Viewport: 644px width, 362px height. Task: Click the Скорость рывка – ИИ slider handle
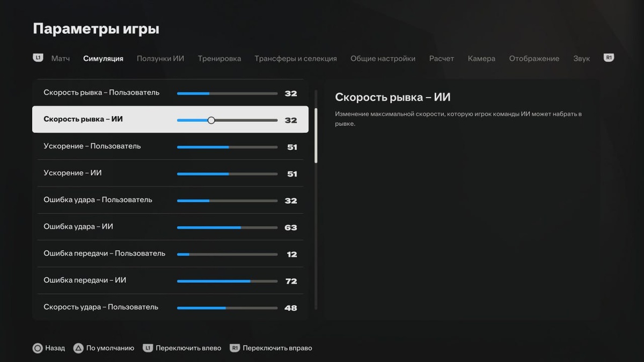211,120
